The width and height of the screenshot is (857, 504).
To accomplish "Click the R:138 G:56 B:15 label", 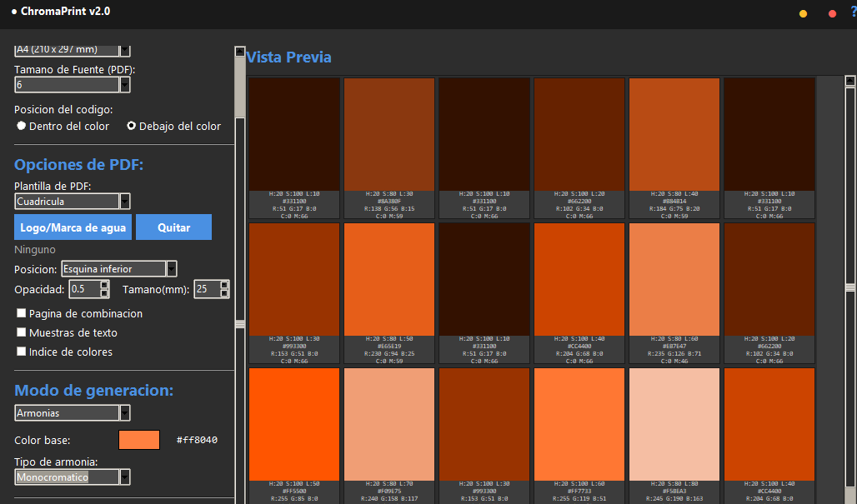I will tap(389, 208).
